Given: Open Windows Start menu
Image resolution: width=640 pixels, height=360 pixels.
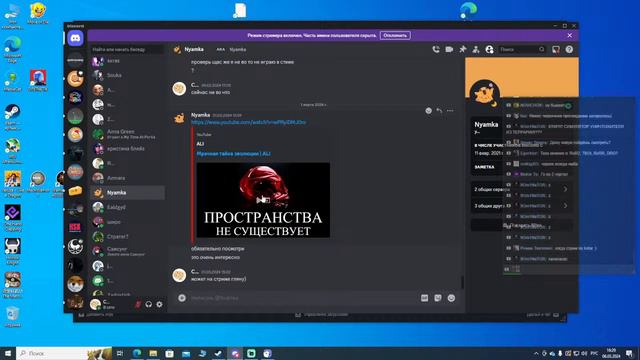Looking at the screenshot, I should click(x=8, y=353).
